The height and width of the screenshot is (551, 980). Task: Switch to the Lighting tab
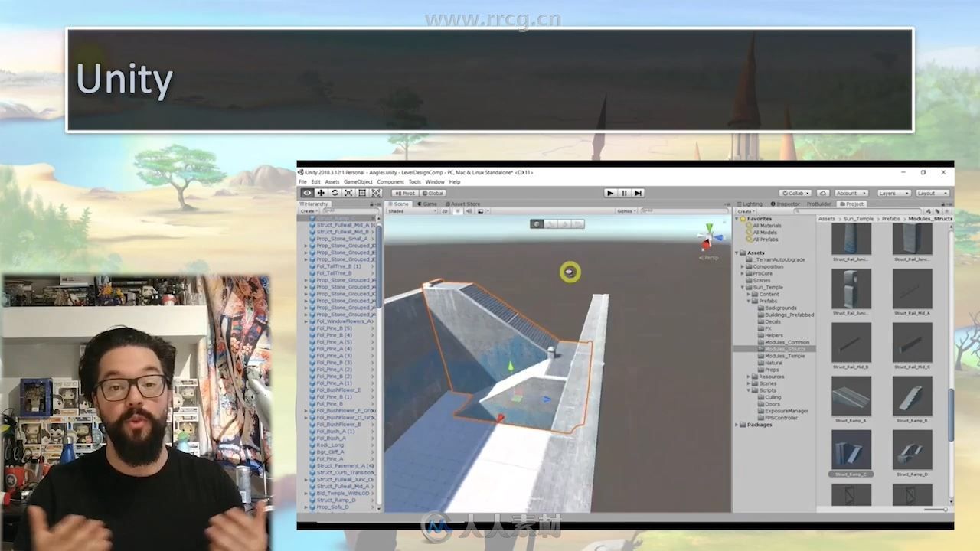[750, 204]
